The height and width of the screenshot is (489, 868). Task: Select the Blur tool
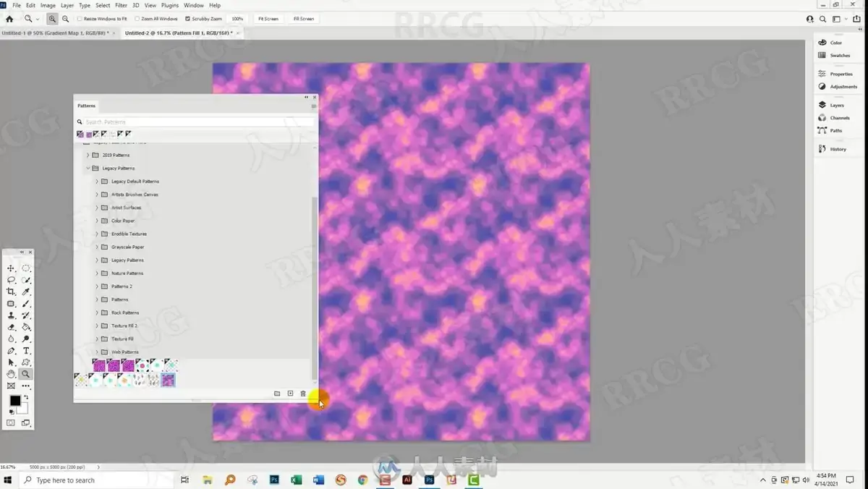tap(11, 339)
